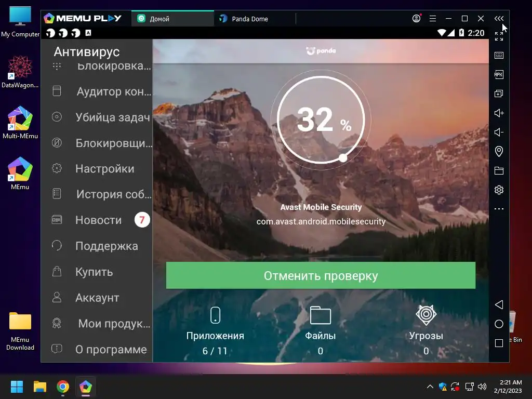Image resolution: width=532 pixels, height=399 pixels.
Task: Click the panda logo at top
Action: coord(321,50)
